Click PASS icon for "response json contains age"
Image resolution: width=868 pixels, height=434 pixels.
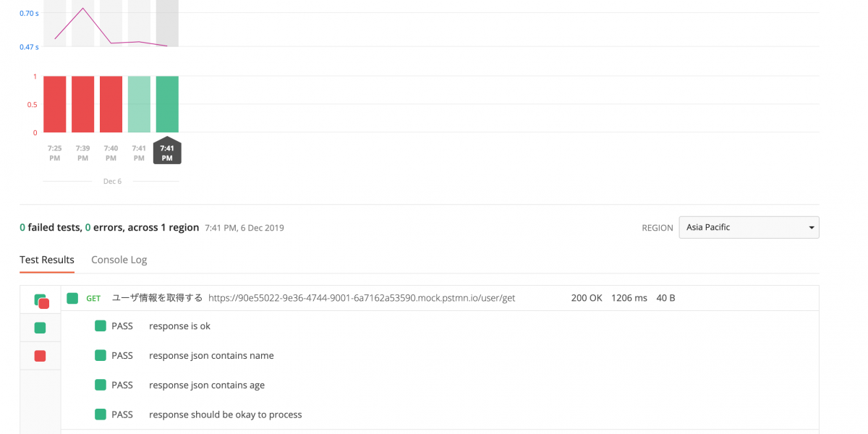coord(101,385)
